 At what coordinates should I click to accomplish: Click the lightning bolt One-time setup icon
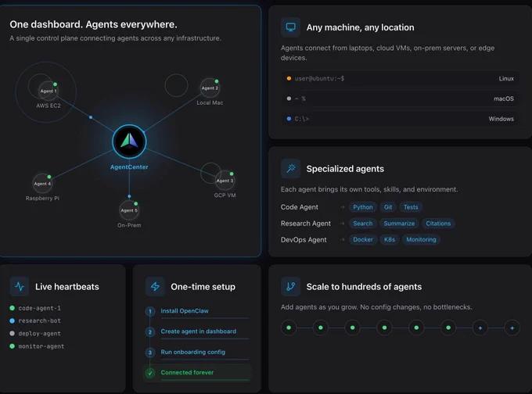(x=155, y=287)
